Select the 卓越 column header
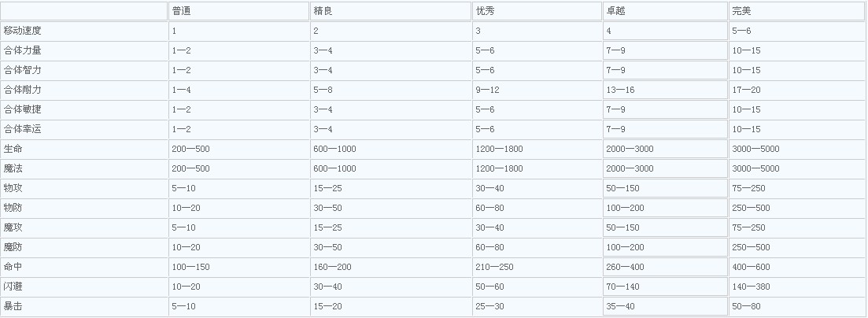Image resolution: width=868 pixels, height=318 pixels. [615, 11]
